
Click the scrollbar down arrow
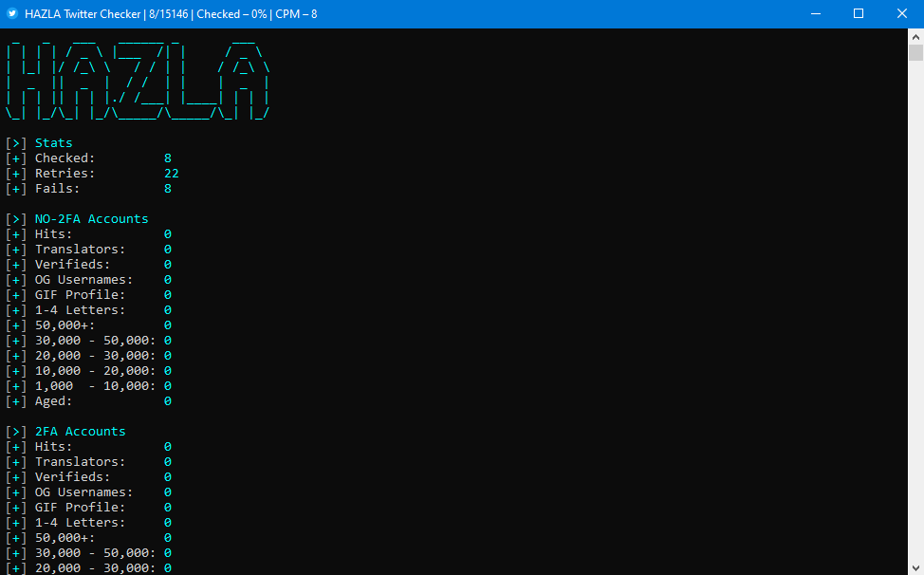point(915,568)
